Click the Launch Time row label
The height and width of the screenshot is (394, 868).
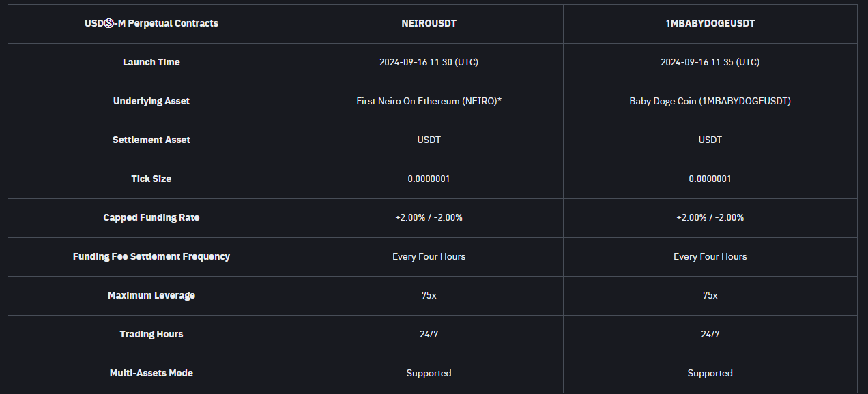point(151,62)
